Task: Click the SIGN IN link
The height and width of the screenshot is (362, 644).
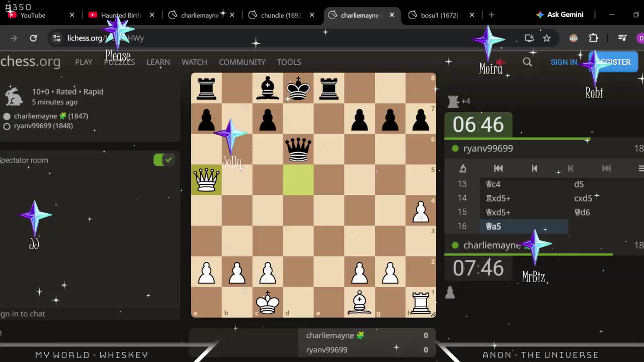Action: pyautogui.click(x=563, y=62)
